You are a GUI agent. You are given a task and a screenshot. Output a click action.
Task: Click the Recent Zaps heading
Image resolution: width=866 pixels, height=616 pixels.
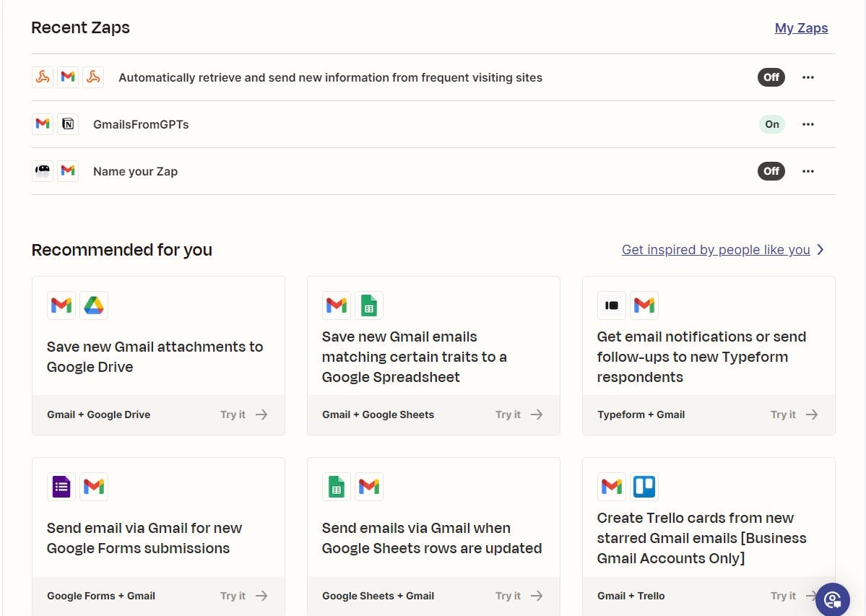(x=81, y=27)
